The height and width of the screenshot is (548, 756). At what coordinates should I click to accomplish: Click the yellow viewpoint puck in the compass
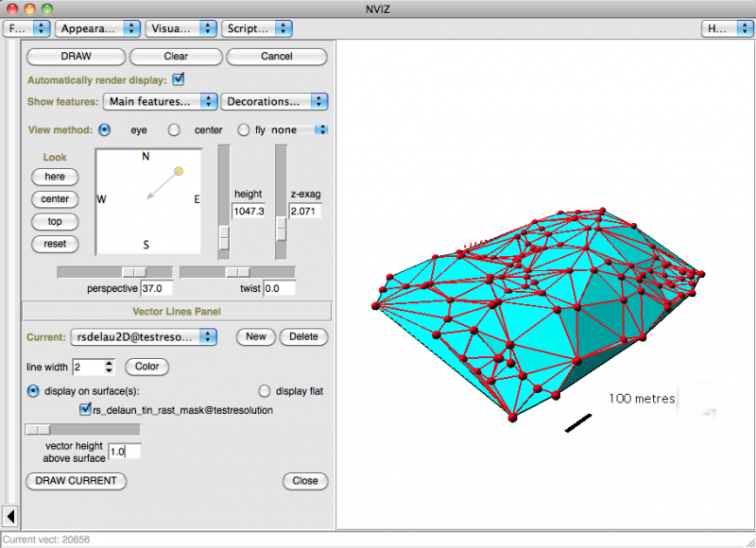[x=179, y=171]
